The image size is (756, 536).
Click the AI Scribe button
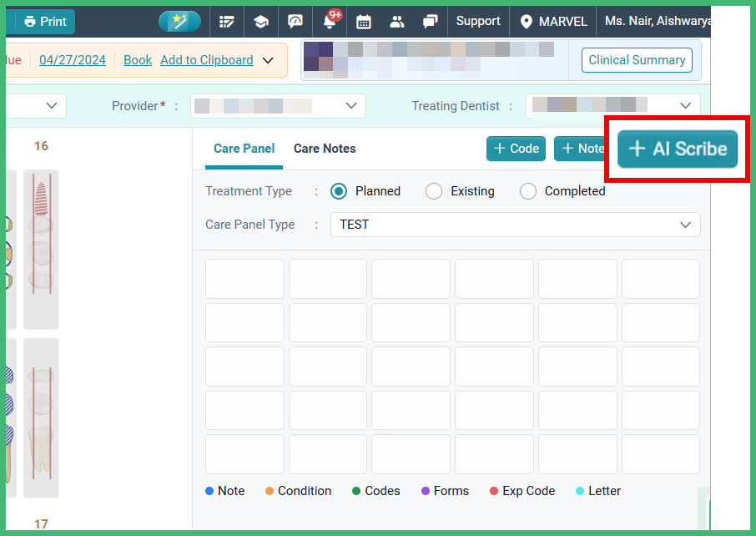click(677, 149)
